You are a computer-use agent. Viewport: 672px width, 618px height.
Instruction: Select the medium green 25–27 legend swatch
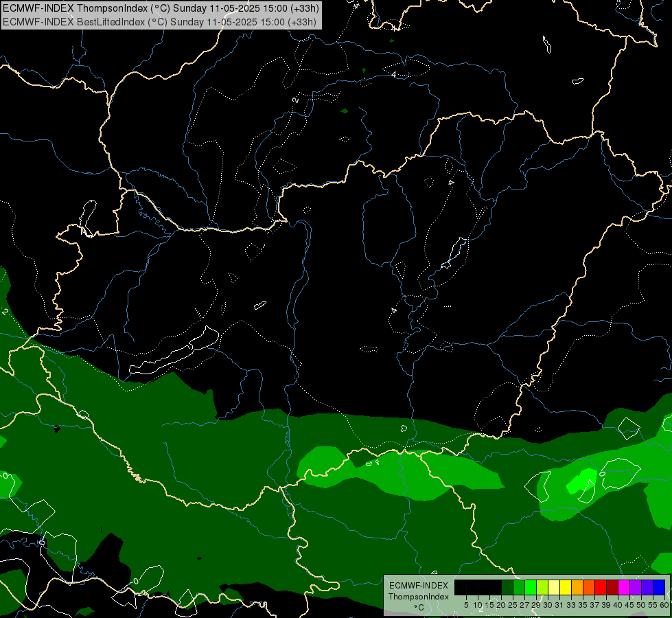pyautogui.click(x=519, y=587)
